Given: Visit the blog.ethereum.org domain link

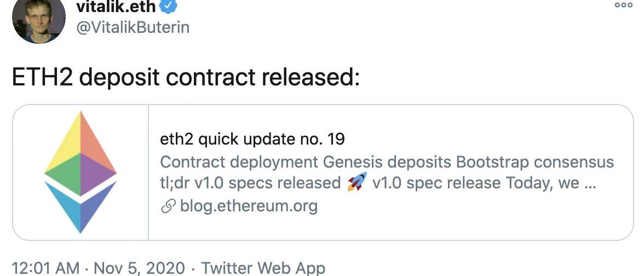Looking at the screenshot, I should click(249, 206).
